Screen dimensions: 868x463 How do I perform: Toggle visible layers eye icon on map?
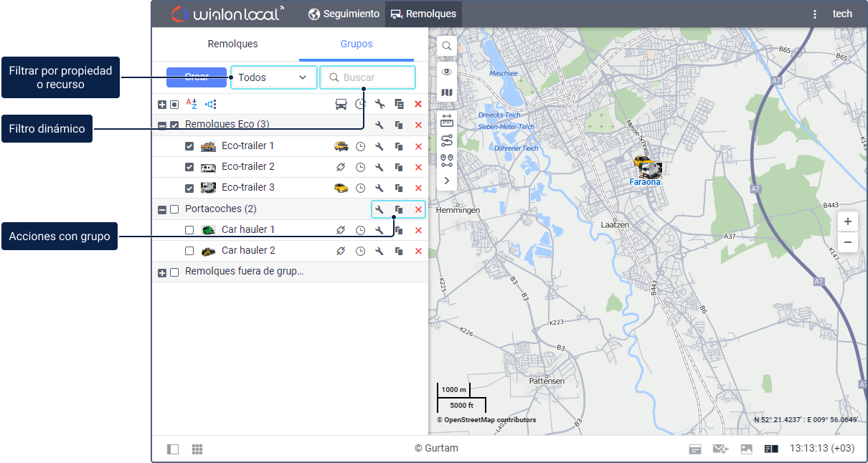point(446,72)
